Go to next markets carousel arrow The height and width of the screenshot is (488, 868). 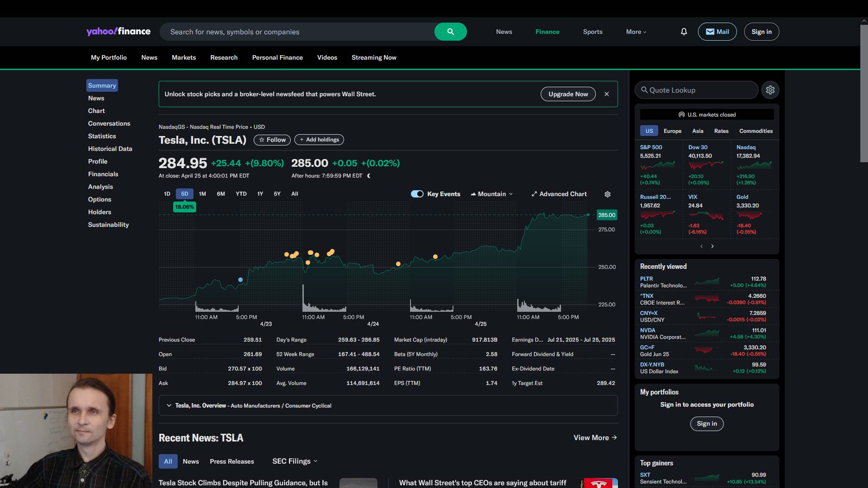(x=712, y=246)
